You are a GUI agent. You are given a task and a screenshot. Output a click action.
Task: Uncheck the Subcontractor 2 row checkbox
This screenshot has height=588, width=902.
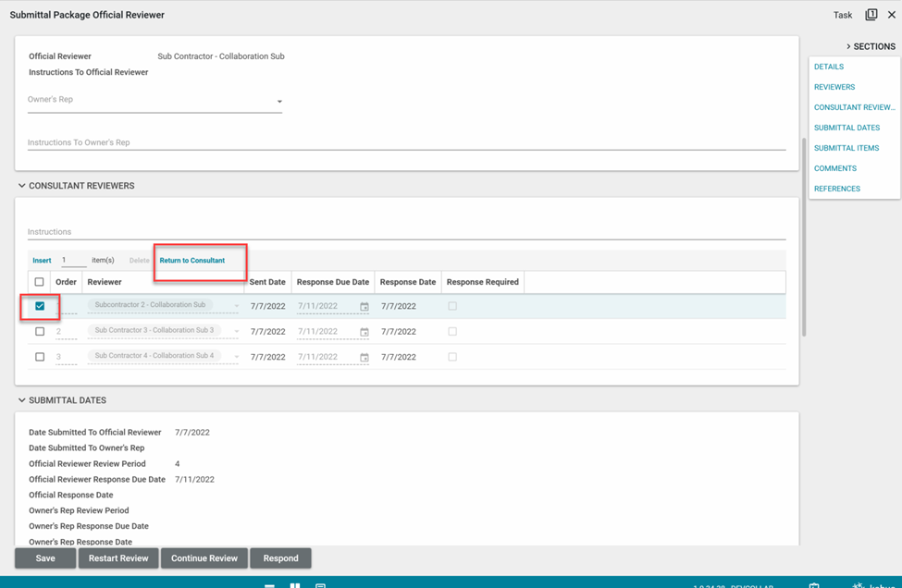click(40, 306)
